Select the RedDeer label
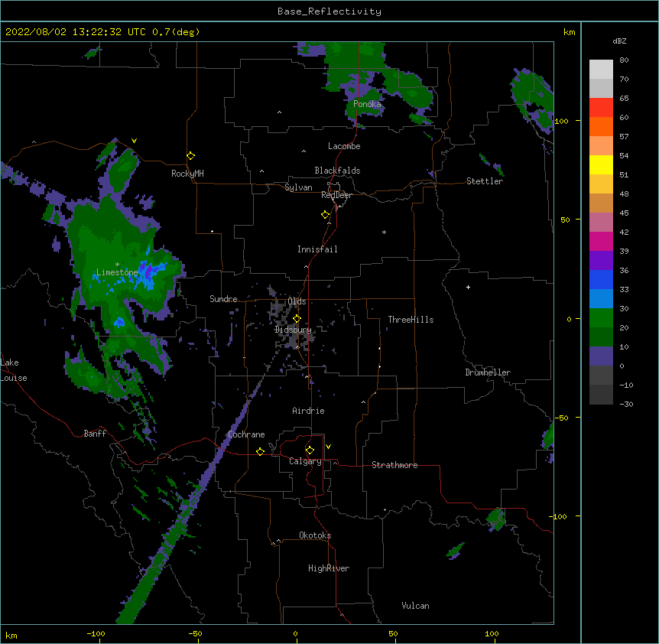This screenshot has width=659, height=644. (336, 195)
